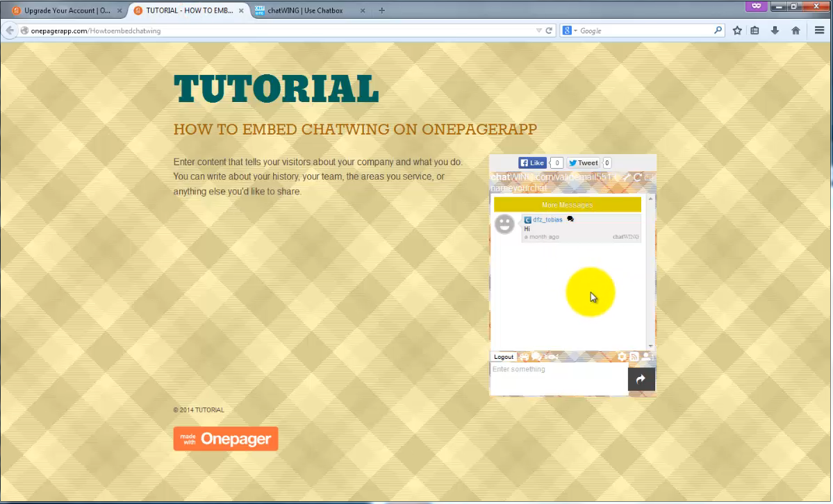Screen dimensions: 833x504
Task: Click the chatbox RSS feed icon
Action: [634, 357]
